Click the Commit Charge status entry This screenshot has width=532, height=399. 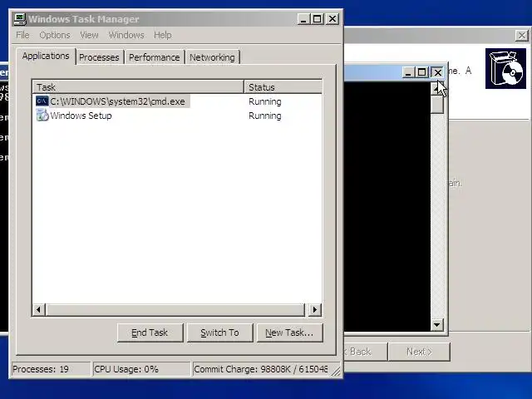(261, 369)
